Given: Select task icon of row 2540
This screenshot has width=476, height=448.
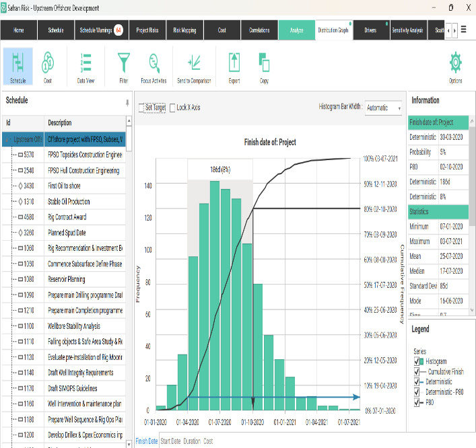Looking at the screenshot, I should (21, 170).
